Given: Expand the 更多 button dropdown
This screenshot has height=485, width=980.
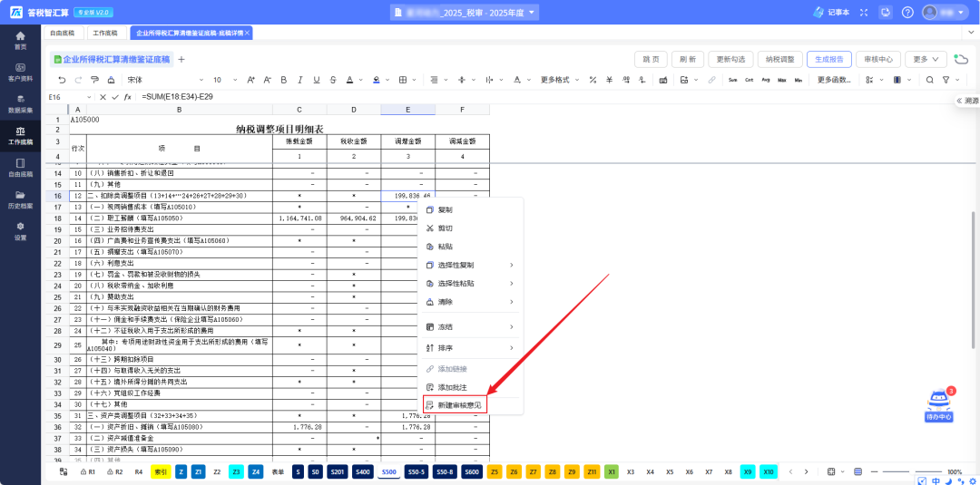Looking at the screenshot, I should tap(926, 59).
